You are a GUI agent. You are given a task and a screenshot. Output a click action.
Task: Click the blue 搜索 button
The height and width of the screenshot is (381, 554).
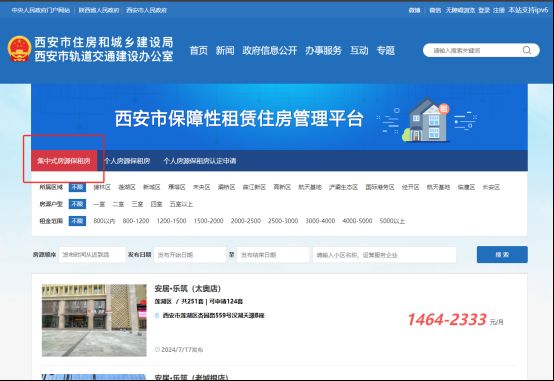[502, 254]
